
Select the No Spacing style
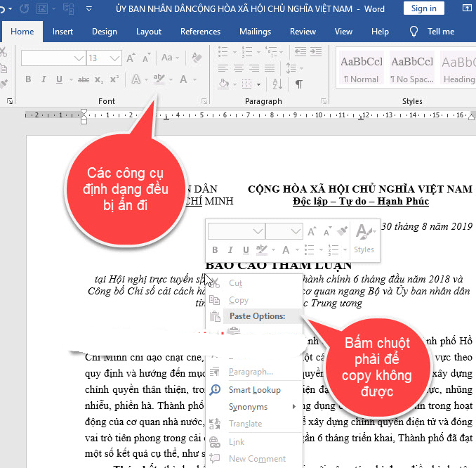point(411,67)
